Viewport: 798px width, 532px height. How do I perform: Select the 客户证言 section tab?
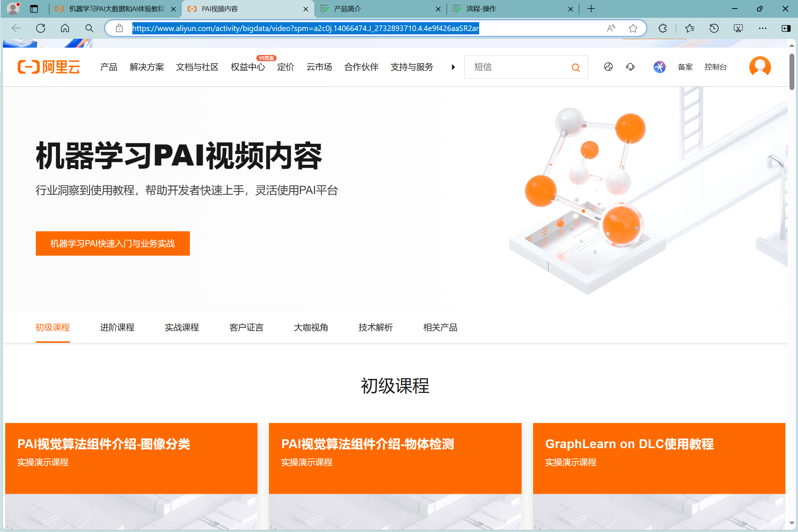246,328
